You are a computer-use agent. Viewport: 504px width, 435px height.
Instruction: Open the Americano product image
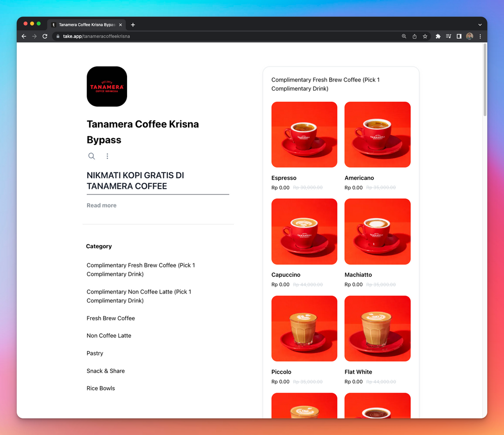coord(377,134)
